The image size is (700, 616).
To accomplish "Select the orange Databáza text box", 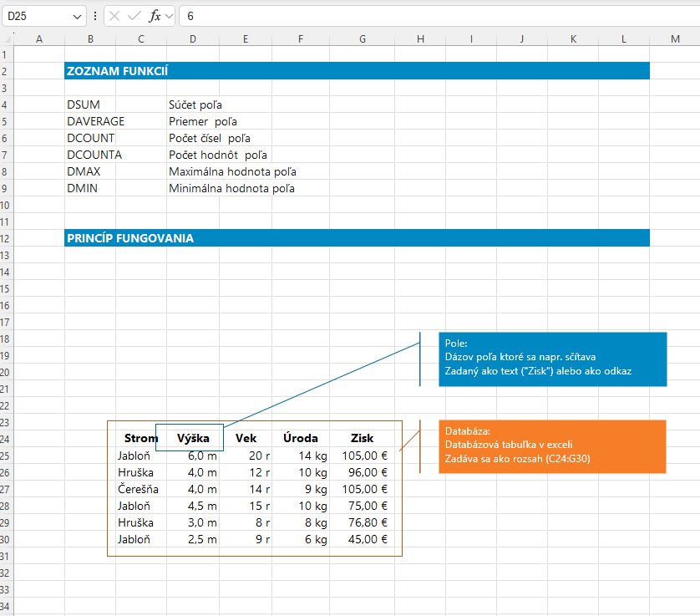I will coord(553,446).
